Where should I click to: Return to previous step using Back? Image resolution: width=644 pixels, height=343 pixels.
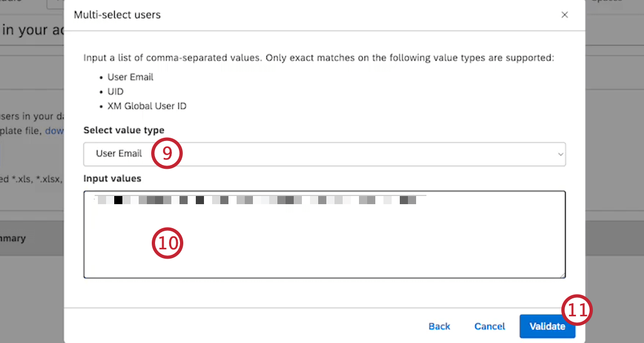[439, 326]
